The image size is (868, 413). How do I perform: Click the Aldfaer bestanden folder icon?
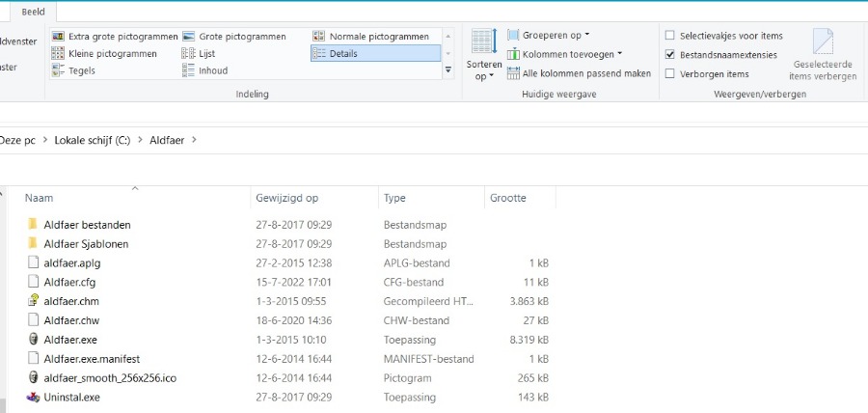click(33, 225)
